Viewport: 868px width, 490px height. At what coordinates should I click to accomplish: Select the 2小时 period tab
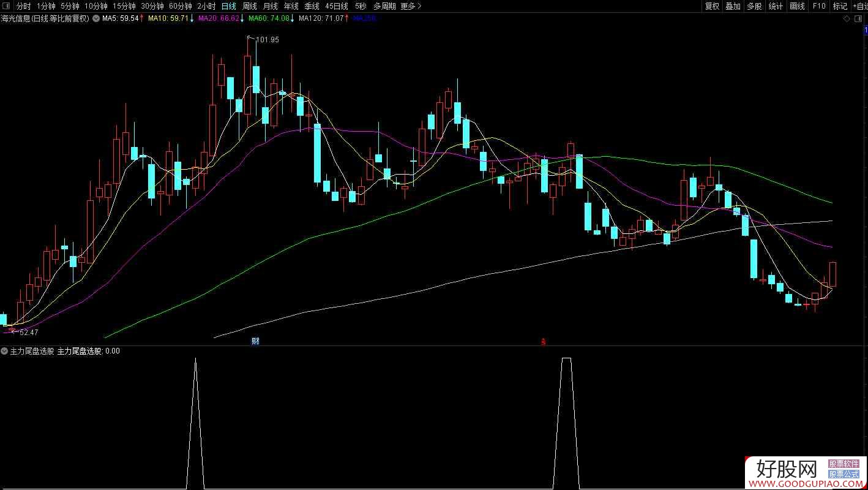[206, 6]
